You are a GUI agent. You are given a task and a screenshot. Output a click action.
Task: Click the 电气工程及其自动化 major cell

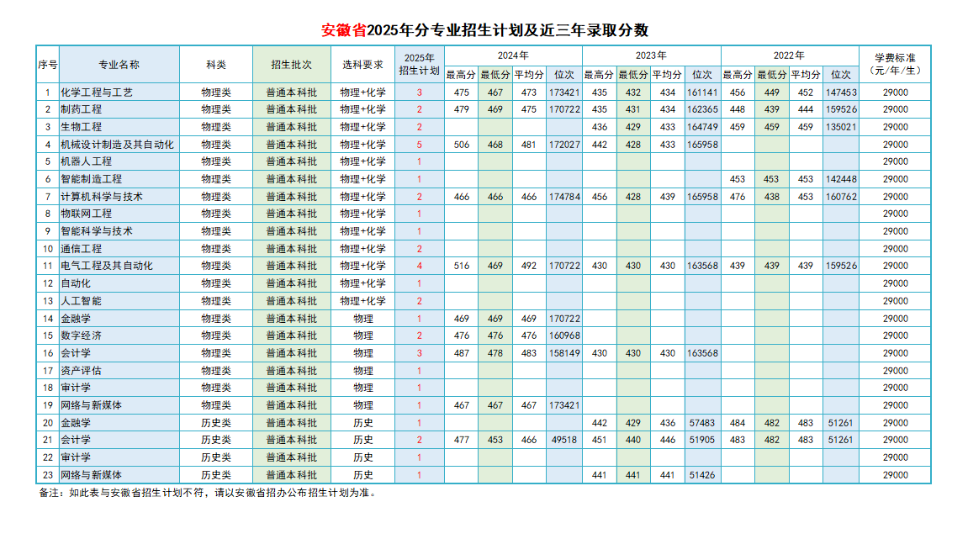107,266
